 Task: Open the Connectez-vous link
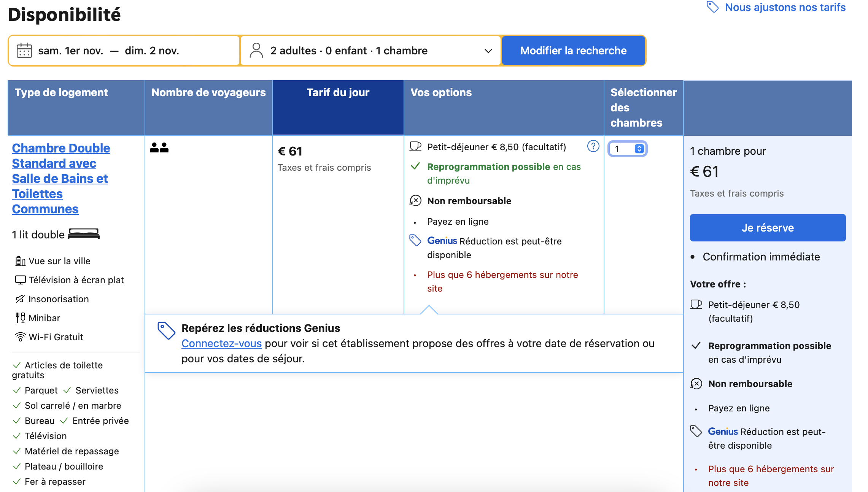click(221, 343)
